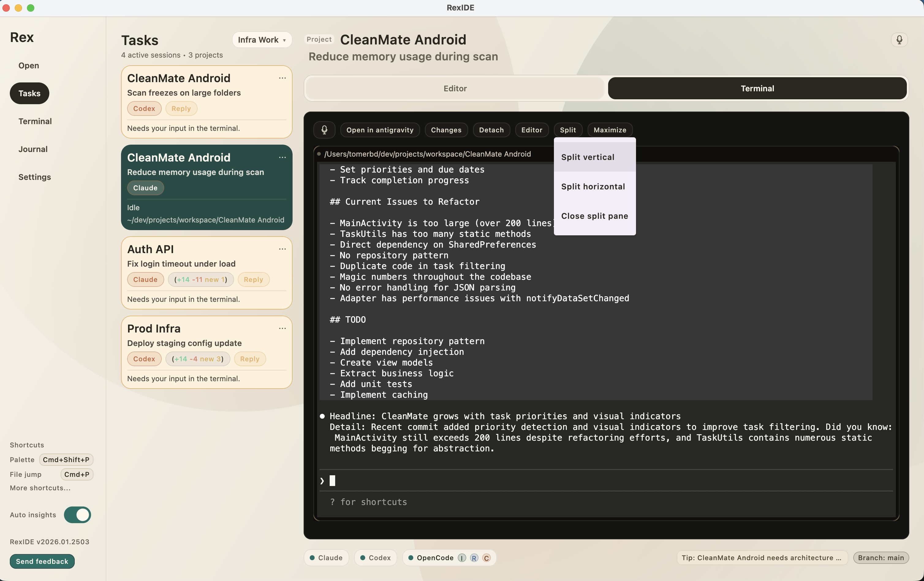The image size is (924, 581).
Task: Select Split horizontal from the menu
Action: point(593,187)
